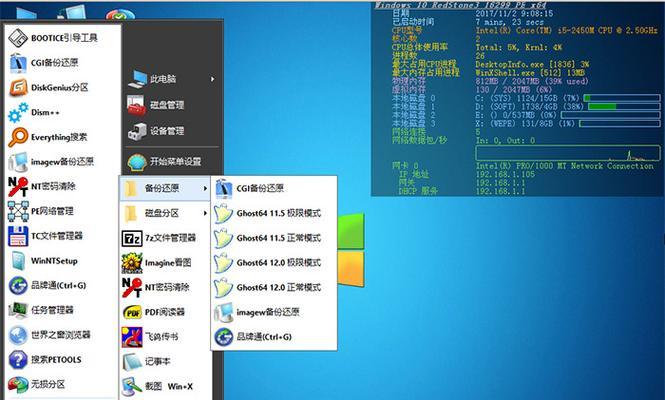Screen dimensions: 665x400
Task: Open BOOTICE引导工具 icon in start menu
Action: 18,38
